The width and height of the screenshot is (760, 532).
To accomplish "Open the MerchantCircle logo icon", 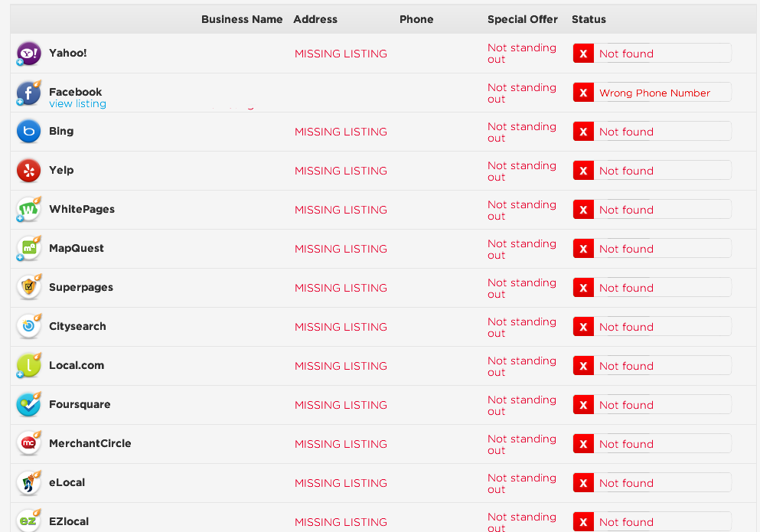I will 28,444.
